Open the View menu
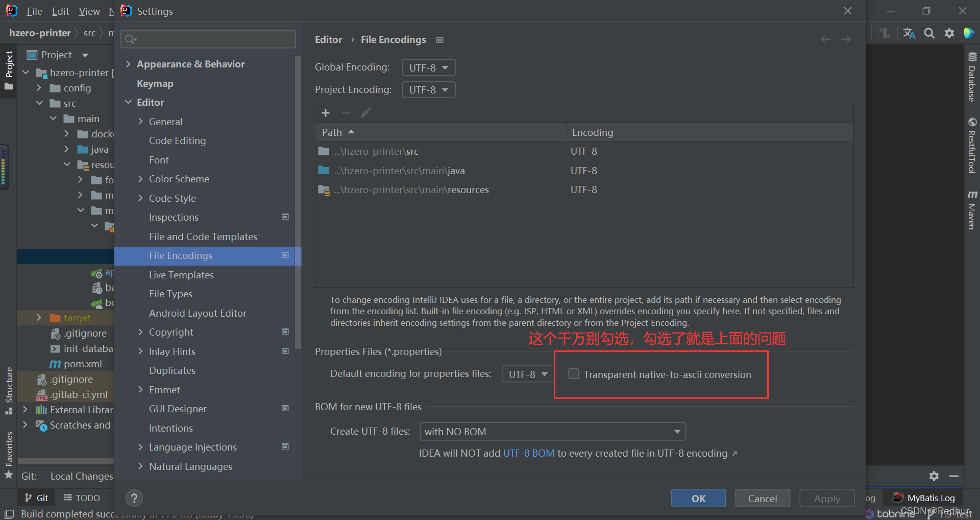Viewport: 980px width, 520px height. pyautogui.click(x=89, y=11)
